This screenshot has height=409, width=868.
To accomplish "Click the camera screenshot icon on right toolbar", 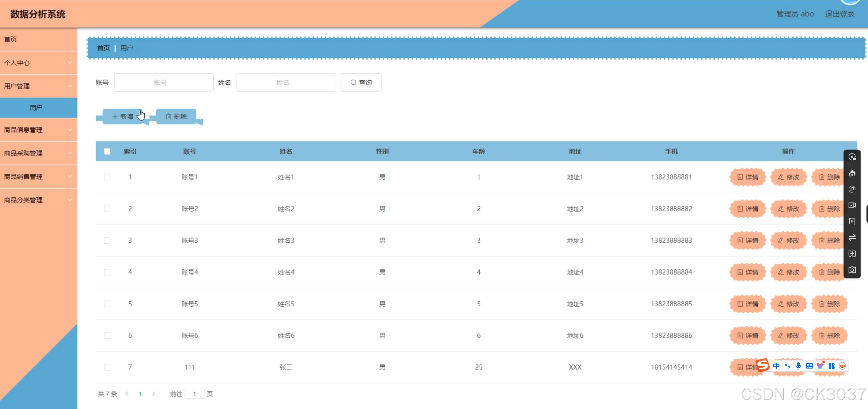I will (x=852, y=270).
